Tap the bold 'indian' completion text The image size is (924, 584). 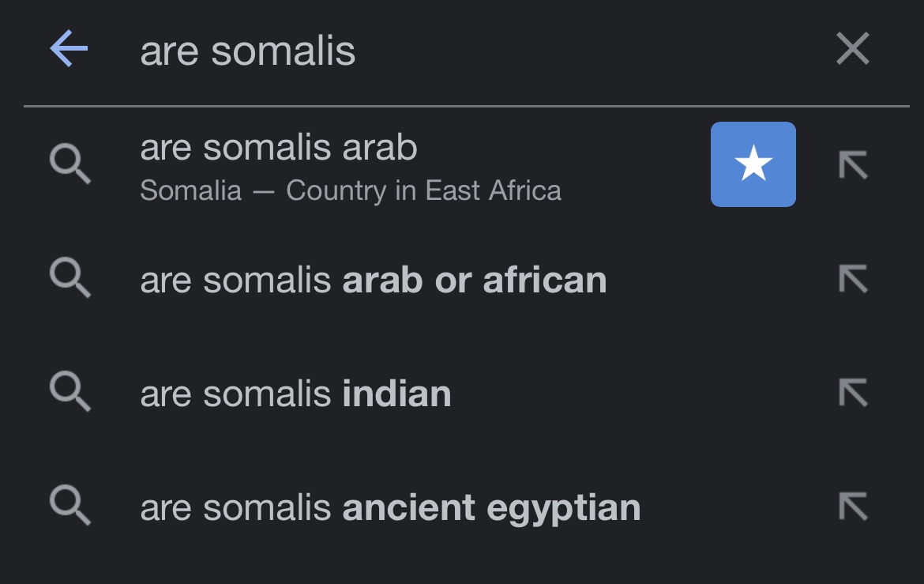[x=396, y=394]
